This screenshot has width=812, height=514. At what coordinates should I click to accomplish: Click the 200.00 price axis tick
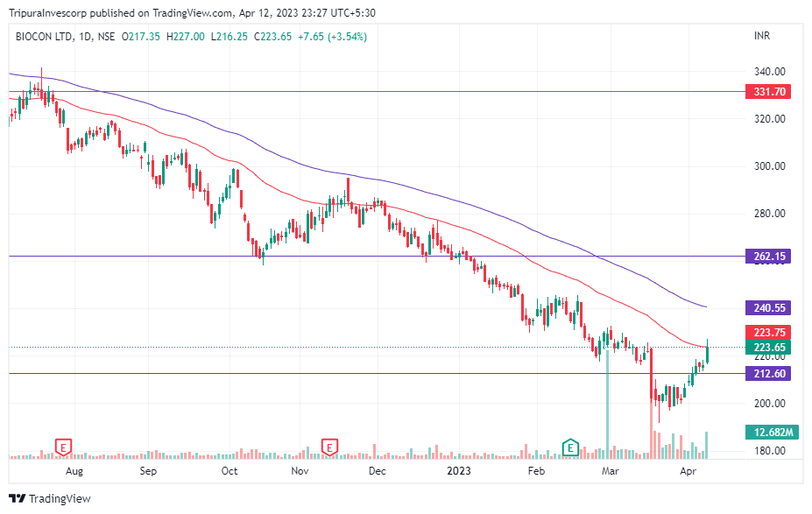click(770, 403)
